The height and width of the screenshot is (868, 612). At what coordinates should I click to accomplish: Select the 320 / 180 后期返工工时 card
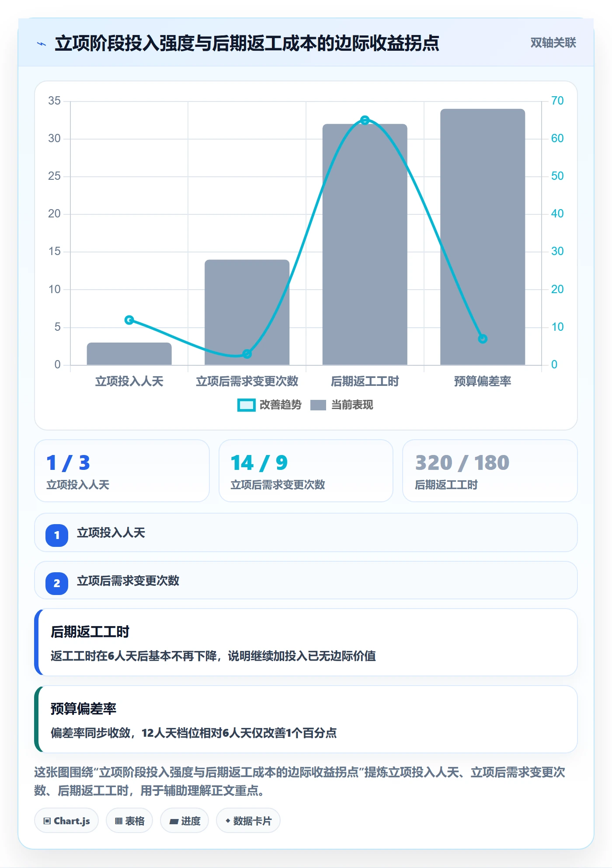490,471
